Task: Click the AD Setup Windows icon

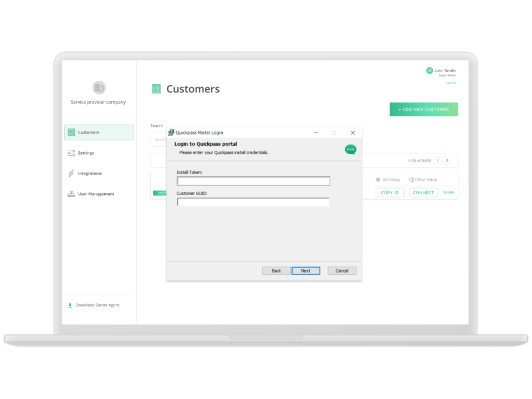Action: click(378, 179)
